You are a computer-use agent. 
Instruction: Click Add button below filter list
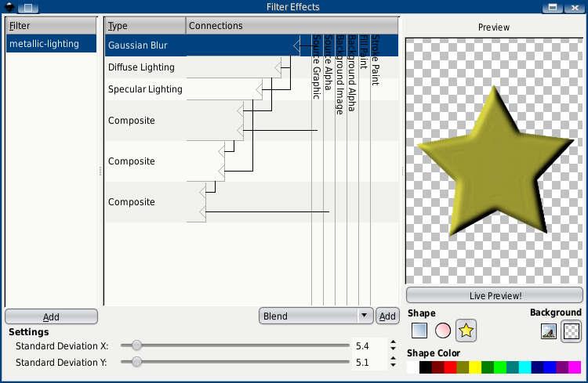(51, 316)
